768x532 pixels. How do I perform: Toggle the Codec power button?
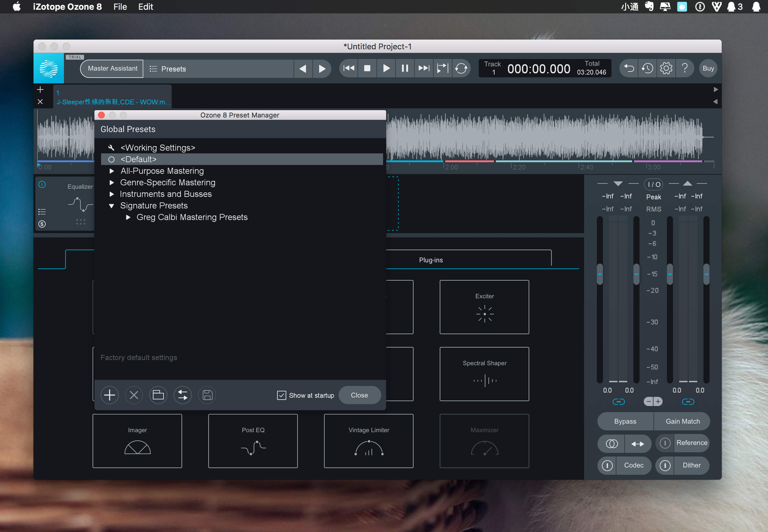click(x=607, y=465)
